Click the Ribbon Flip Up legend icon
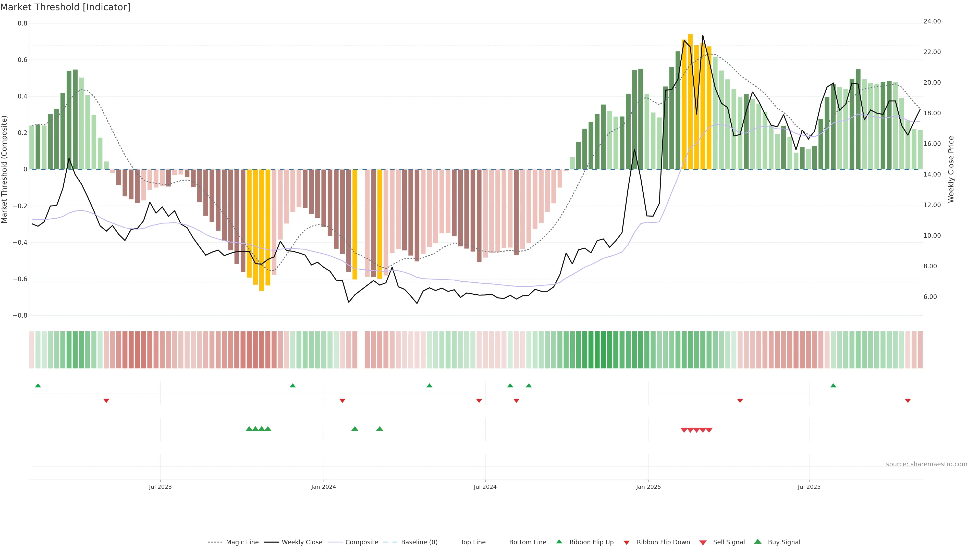 click(x=559, y=542)
